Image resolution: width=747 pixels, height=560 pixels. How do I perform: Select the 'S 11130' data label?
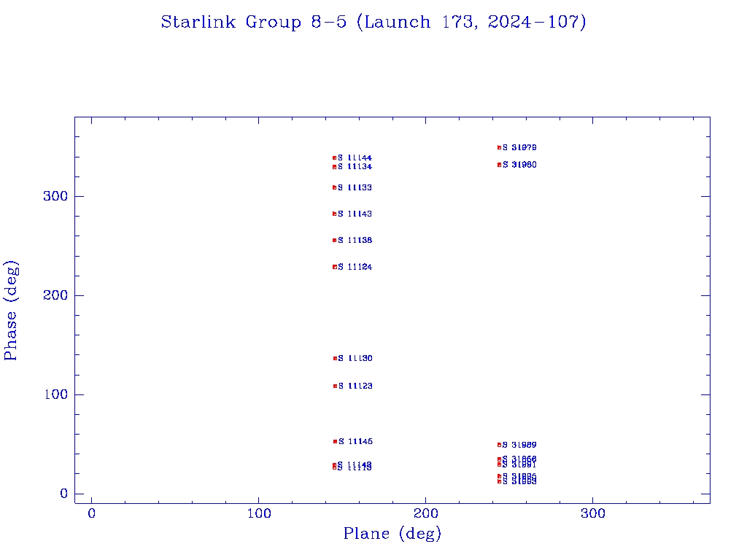[355, 358]
